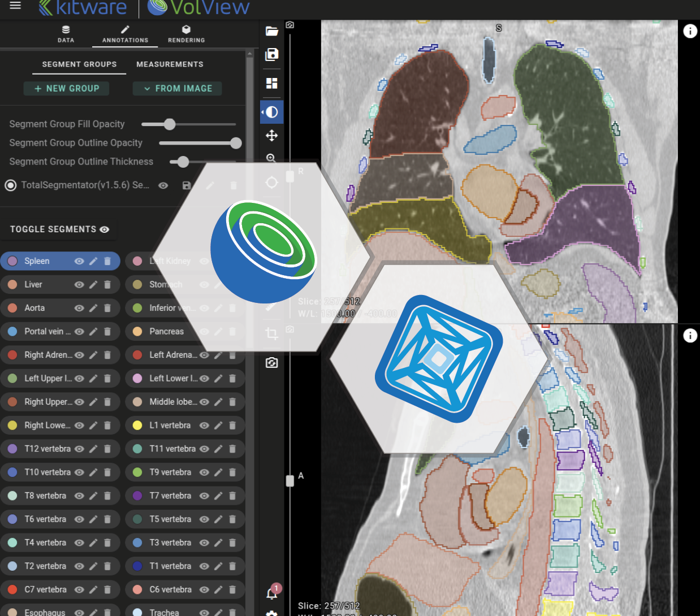Delete the T9 vertebra segment

coord(232,472)
